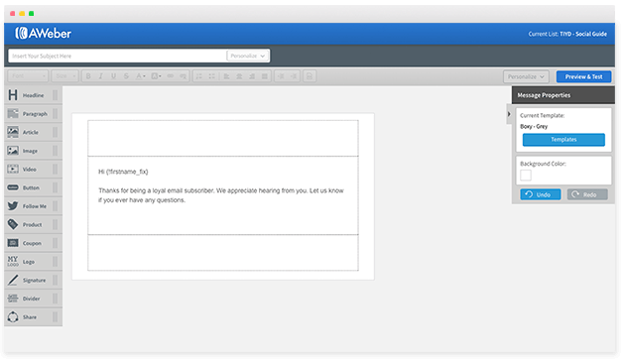The width and height of the screenshot is (623, 364).
Task: Click the TIYD - Social Guide list name
Action: [x=583, y=34]
